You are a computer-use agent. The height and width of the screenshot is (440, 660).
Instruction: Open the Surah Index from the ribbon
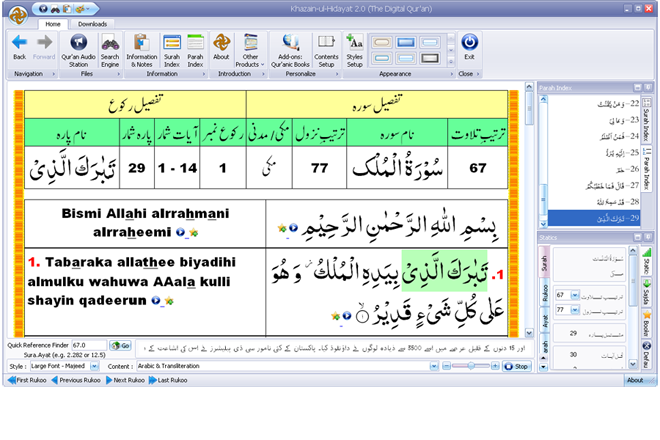pyautogui.click(x=172, y=51)
